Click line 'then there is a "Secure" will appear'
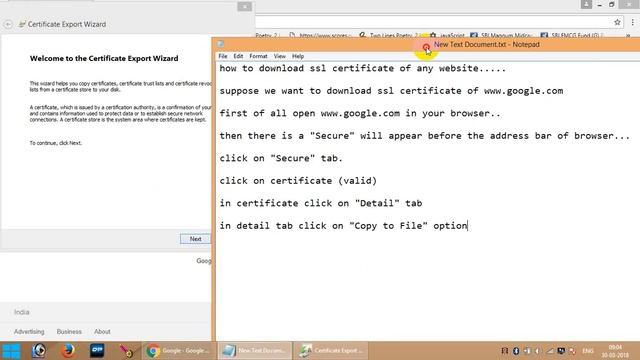 point(424,136)
